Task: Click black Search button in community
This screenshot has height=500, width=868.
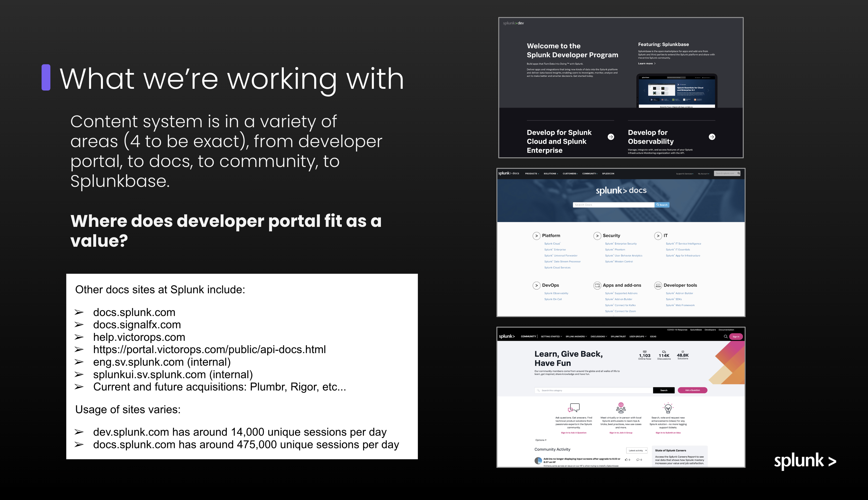Action: (664, 390)
